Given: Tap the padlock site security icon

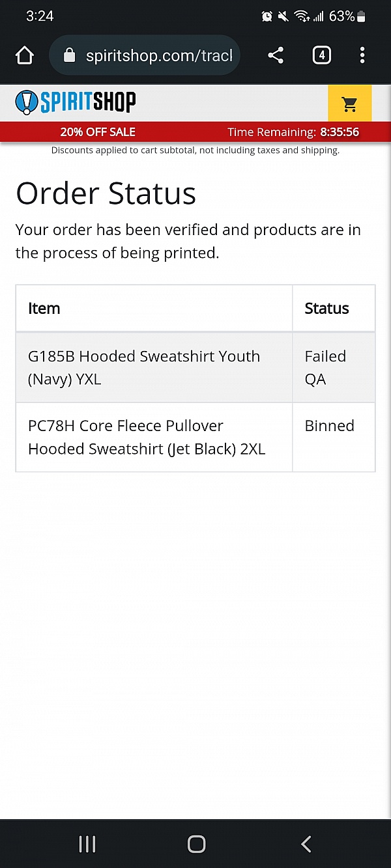Looking at the screenshot, I should pyautogui.click(x=69, y=56).
